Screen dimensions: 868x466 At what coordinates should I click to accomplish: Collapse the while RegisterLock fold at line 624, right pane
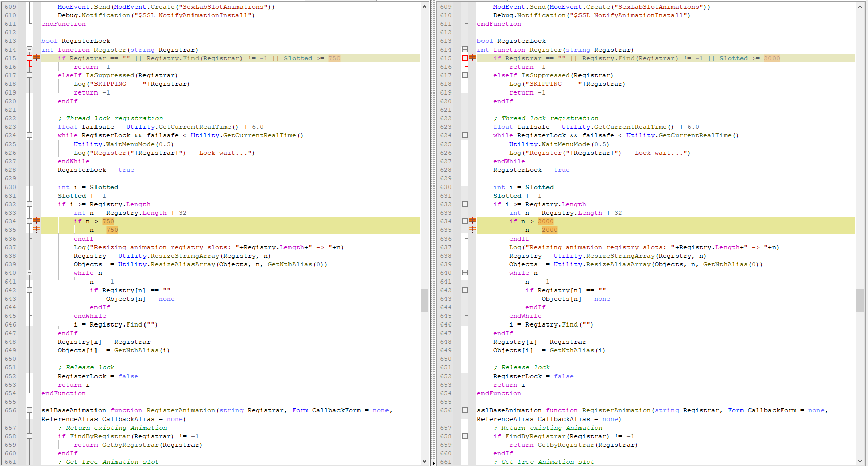(x=465, y=135)
